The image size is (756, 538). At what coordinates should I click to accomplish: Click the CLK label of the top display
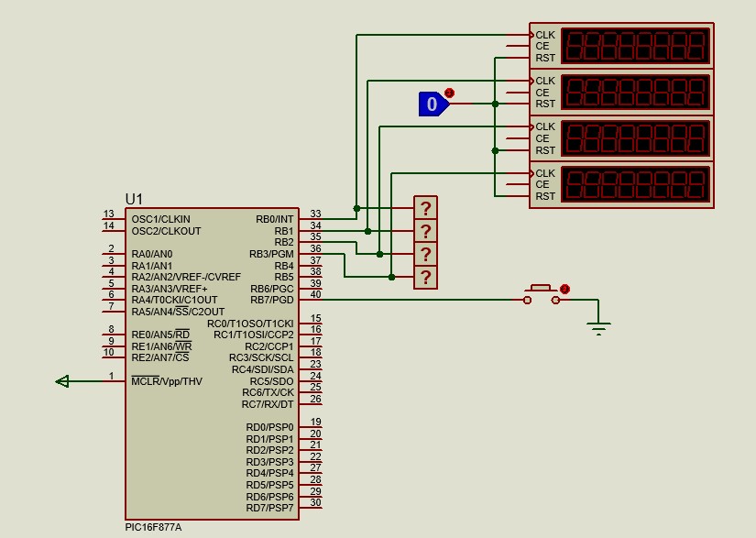[x=545, y=35]
